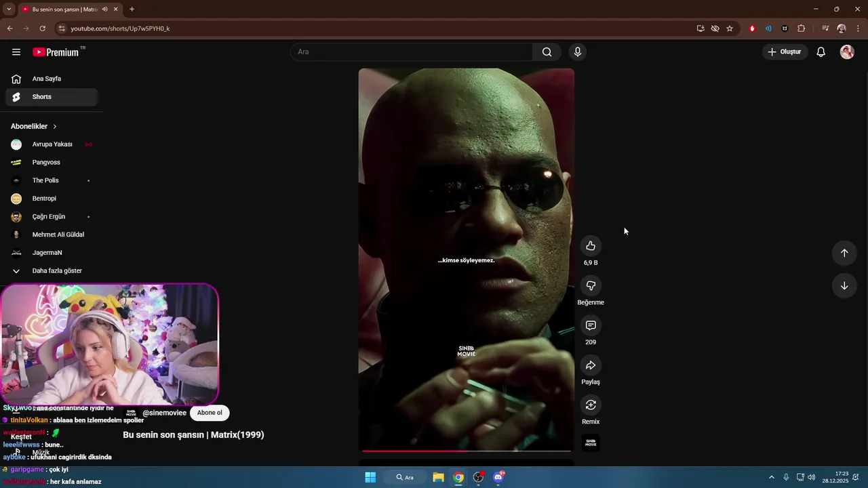Image resolution: width=868 pixels, height=488 pixels.
Task: Open the blue sound waves extension
Action: click(x=768, y=28)
